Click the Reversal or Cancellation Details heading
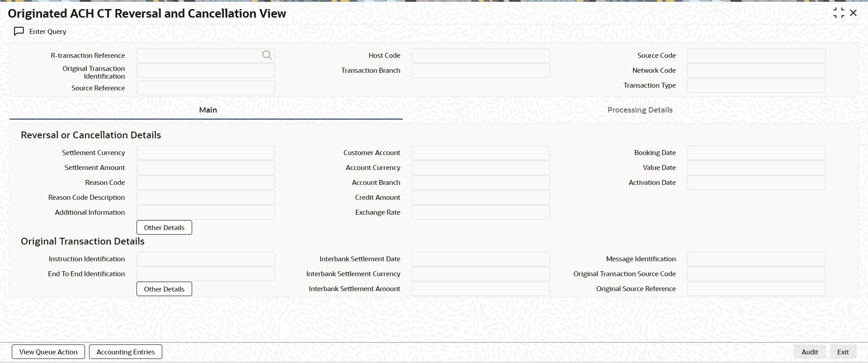 pyautogui.click(x=91, y=135)
